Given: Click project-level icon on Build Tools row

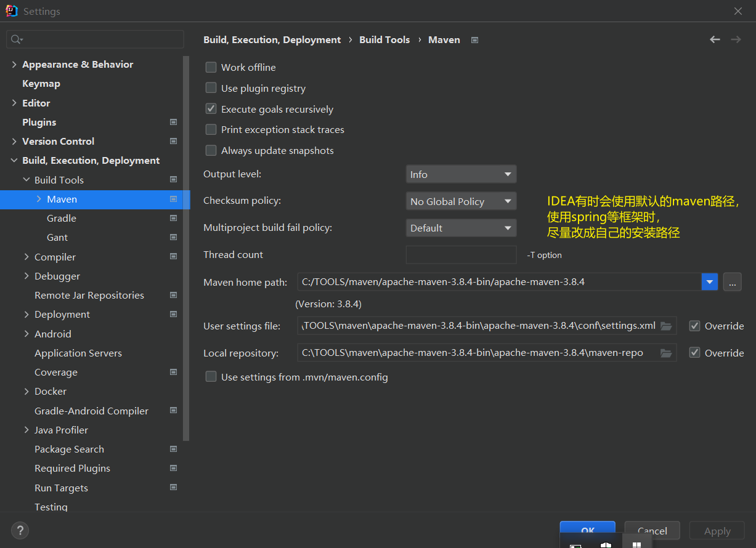Looking at the screenshot, I should tap(173, 180).
